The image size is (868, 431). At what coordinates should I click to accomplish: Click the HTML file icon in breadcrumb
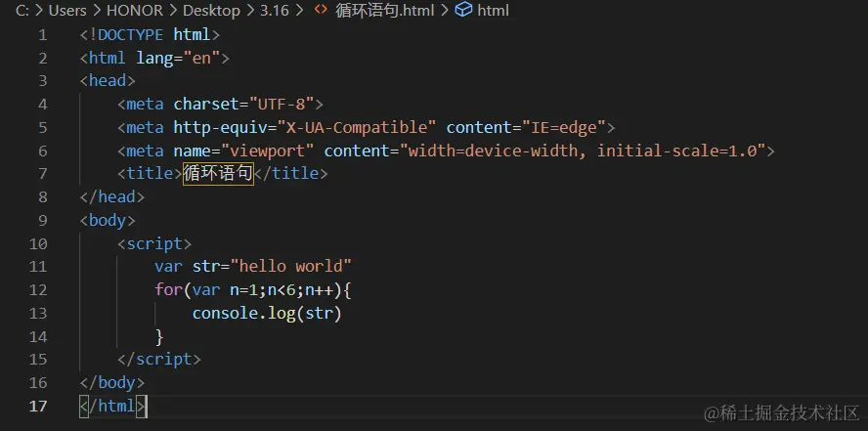pos(321,10)
